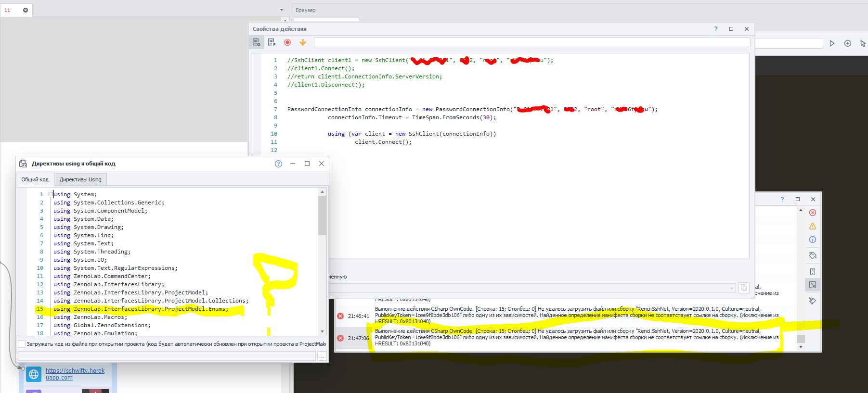Minimize the Using directives window
The image size is (868, 393).
(292, 164)
